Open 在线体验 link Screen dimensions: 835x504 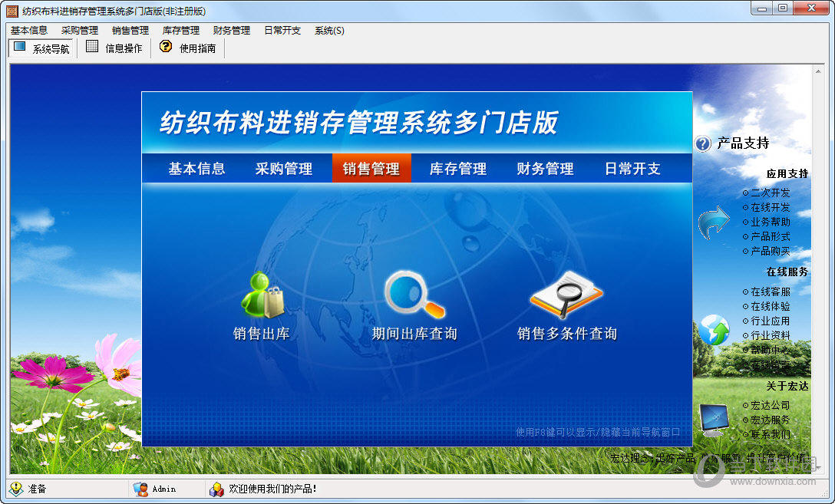pyautogui.click(x=770, y=306)
